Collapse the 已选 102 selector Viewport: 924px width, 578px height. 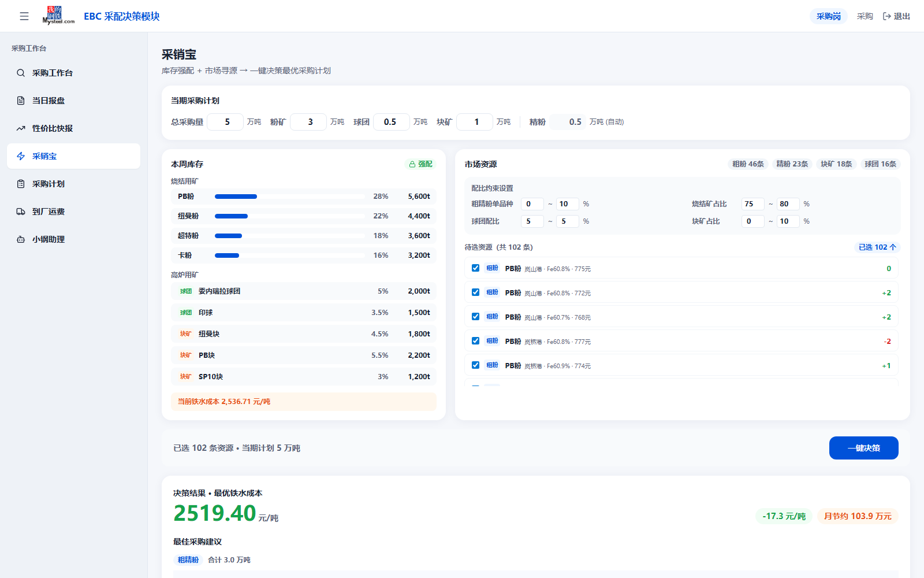tap(877, 247)
